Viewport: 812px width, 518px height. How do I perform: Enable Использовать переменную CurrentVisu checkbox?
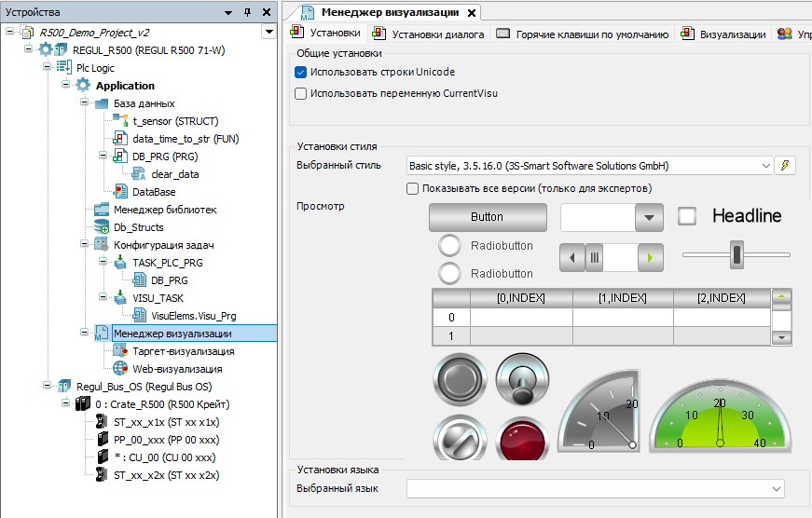[x=300, y=93]
